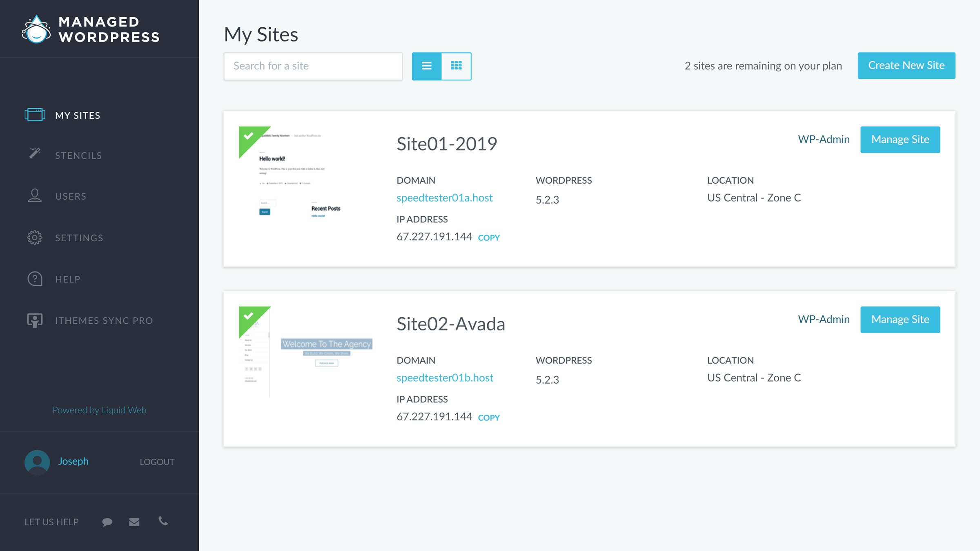This screenshot has height=551, width=980.
Task: Click the Managed WordPress logo icon
Action: click(36, 29)
